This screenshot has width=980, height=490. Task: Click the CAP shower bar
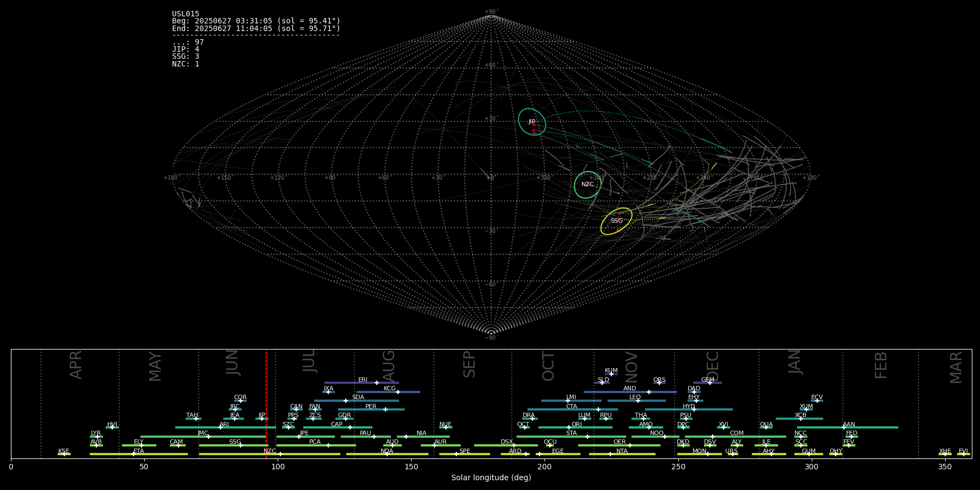pyautogui.click(x=338, y=427)
